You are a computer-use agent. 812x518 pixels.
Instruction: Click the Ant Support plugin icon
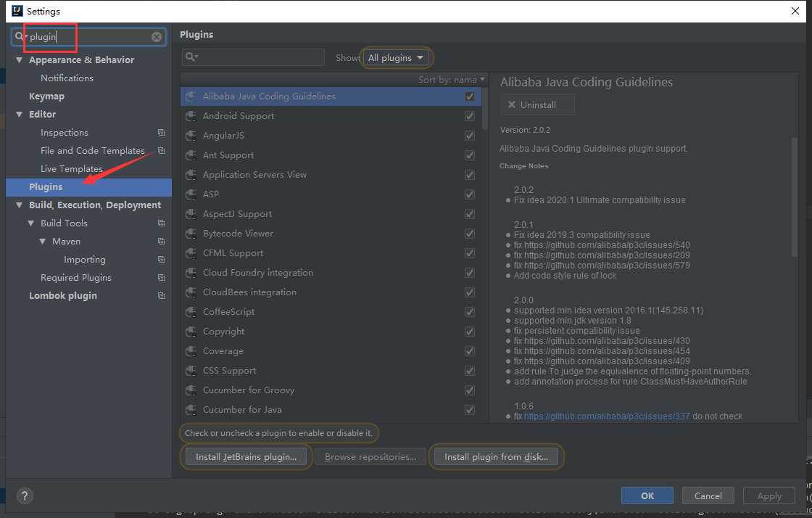pos(191,155)
